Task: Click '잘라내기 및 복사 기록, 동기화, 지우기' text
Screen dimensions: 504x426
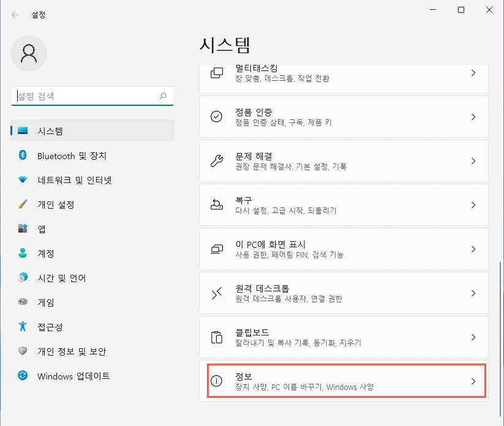Action: tap(298, 343)
